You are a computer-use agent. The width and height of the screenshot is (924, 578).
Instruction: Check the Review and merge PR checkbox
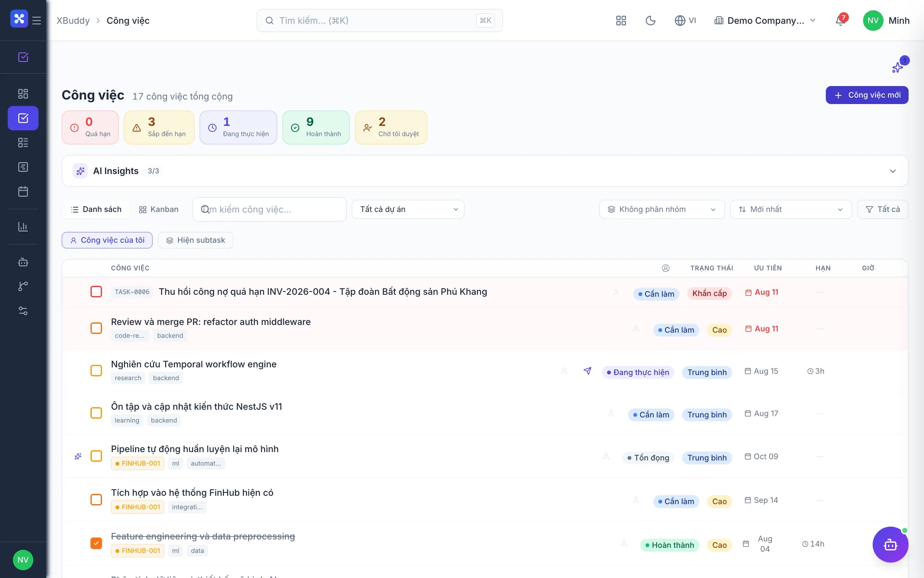[x=96, y=328]
